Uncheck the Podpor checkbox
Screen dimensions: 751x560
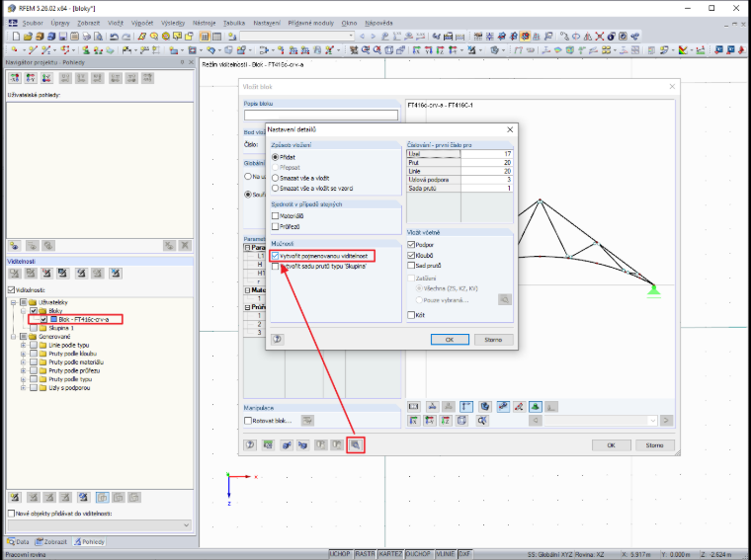point(411,245)
